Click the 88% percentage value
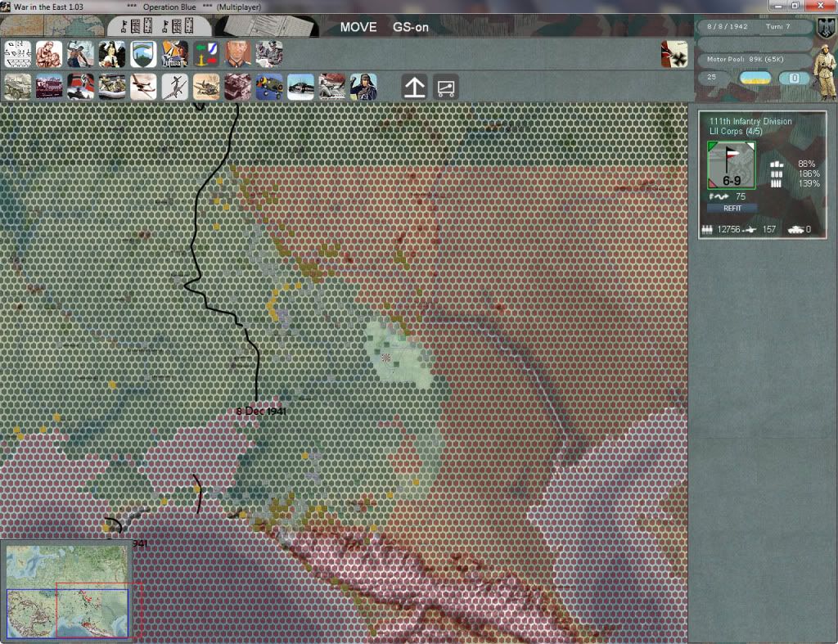This screenshot has height=644, width=838. point(806,164)
